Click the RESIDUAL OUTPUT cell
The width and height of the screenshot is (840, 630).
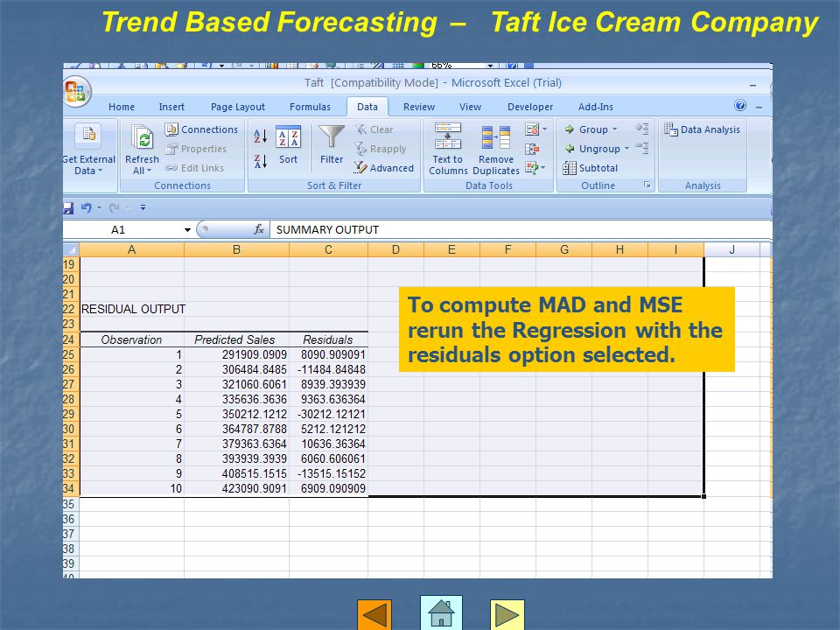click(132, 309)
